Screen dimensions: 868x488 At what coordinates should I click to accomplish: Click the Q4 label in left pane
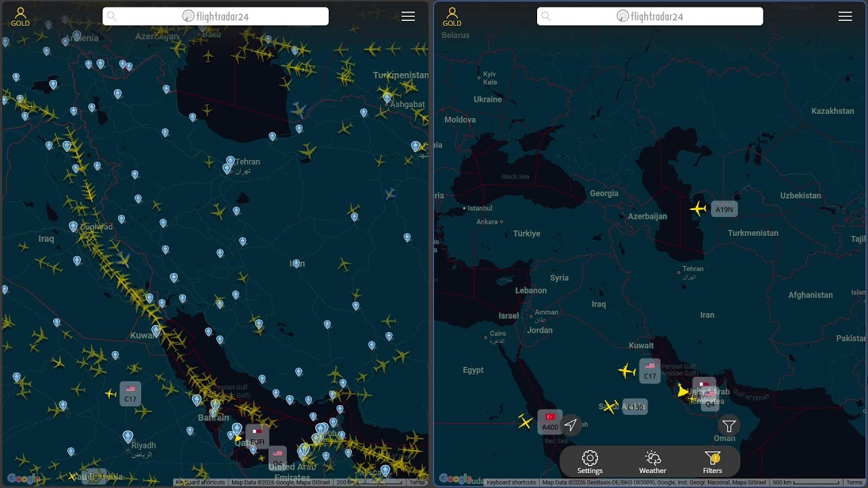[x=277, y=458]
